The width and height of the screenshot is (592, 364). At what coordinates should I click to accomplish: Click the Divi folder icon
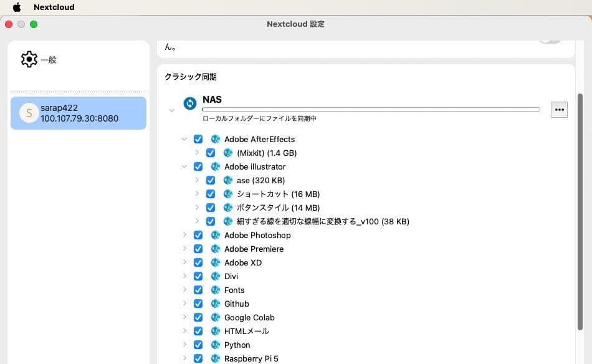point(216,276)
